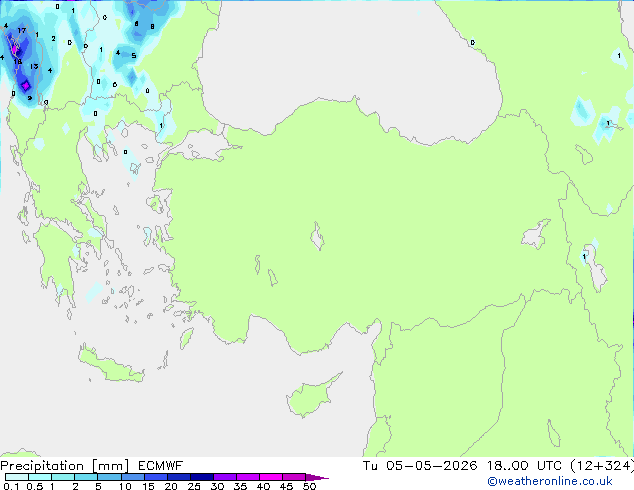The height and width of the screenshot is (490, 634).
Task: Click the 10 to 15 mm legend swatch
Action: point(132,477)
